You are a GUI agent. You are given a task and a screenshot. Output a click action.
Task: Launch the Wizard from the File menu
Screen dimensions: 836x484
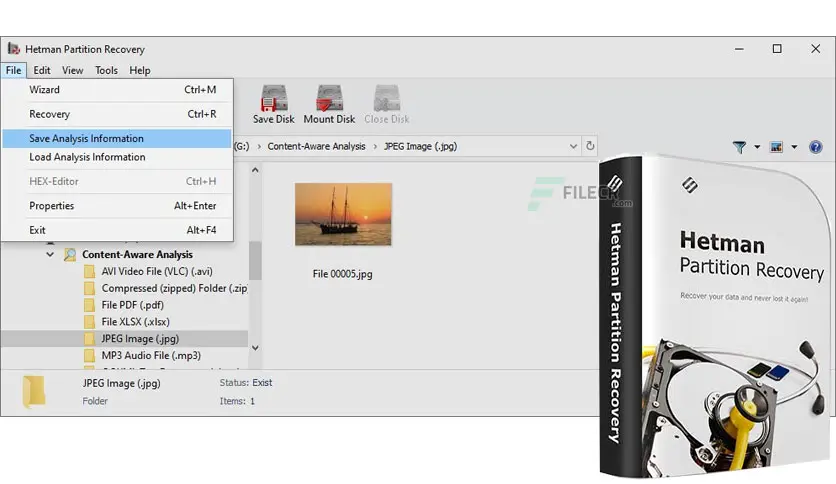tap(44, 90)
